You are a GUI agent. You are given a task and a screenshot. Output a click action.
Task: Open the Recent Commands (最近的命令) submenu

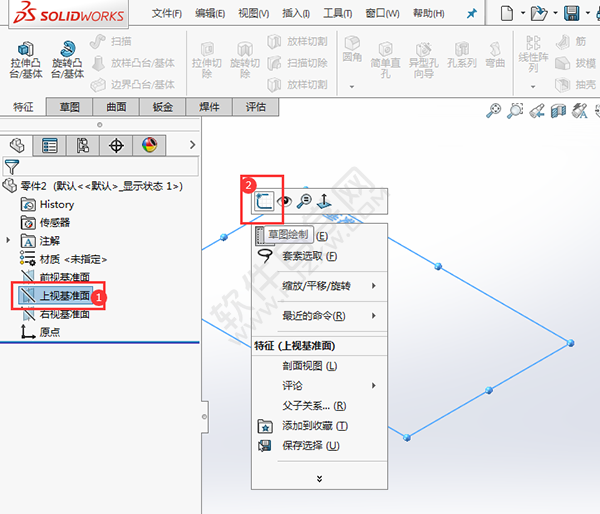[x=320, y=316]
